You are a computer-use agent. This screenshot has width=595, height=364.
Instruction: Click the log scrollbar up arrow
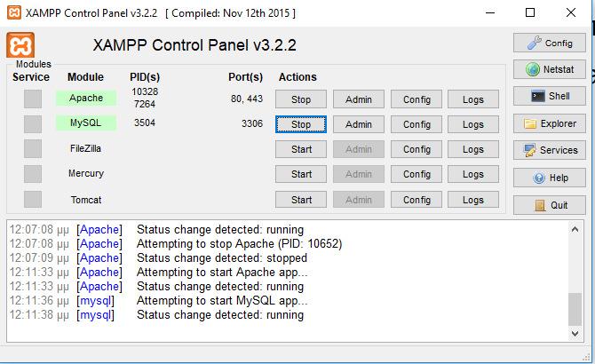(575, 229)
